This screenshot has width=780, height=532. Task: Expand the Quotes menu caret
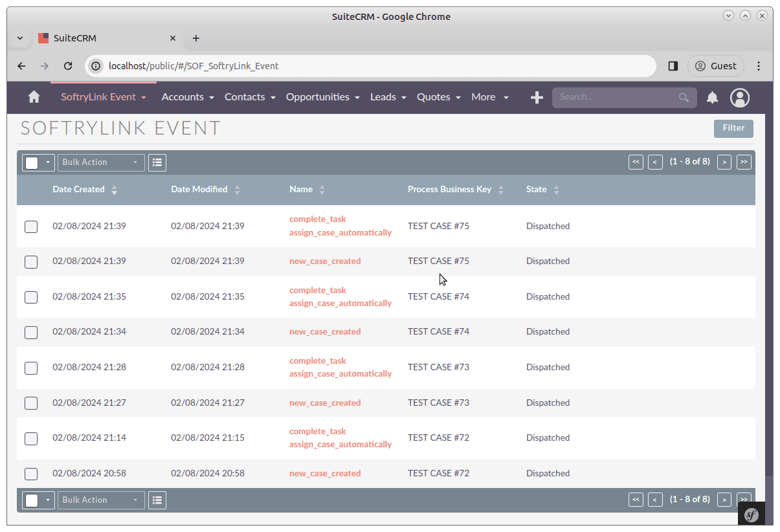coord(458,98)
